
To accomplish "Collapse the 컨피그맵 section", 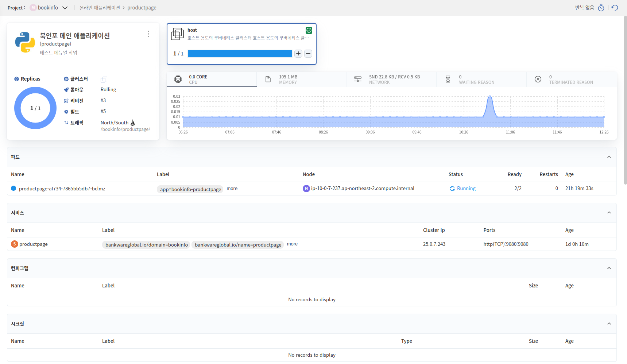I will [609, 268].
